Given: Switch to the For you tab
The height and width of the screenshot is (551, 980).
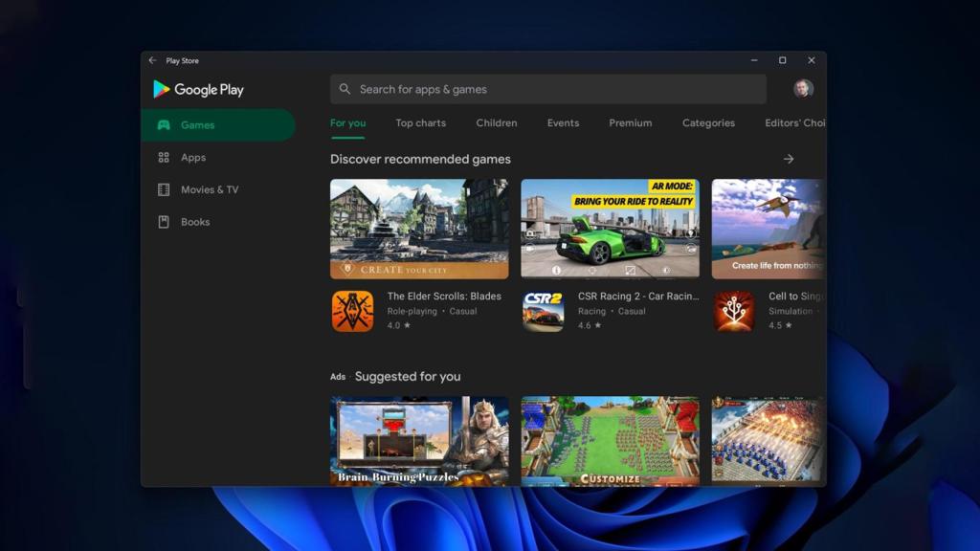Looking at the screenshot, I should point(348,123).
